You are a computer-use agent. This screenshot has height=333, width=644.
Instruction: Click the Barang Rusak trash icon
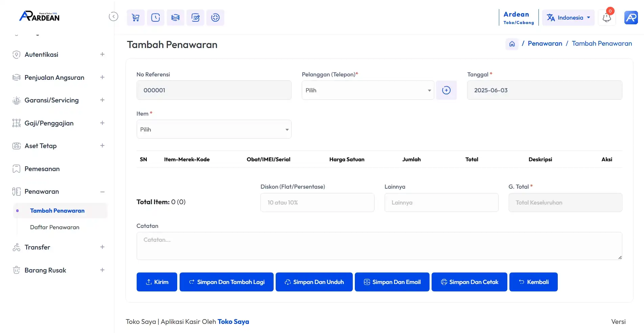point(16,270)
